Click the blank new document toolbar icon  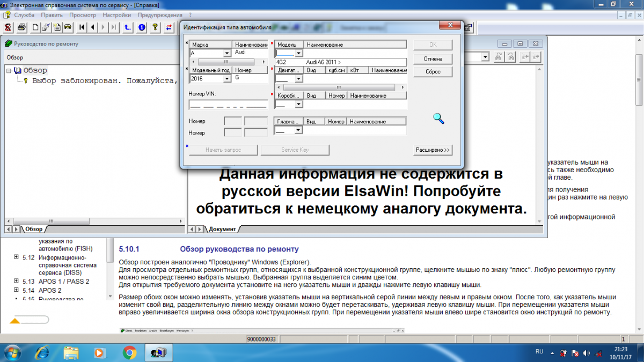point(35,27)
